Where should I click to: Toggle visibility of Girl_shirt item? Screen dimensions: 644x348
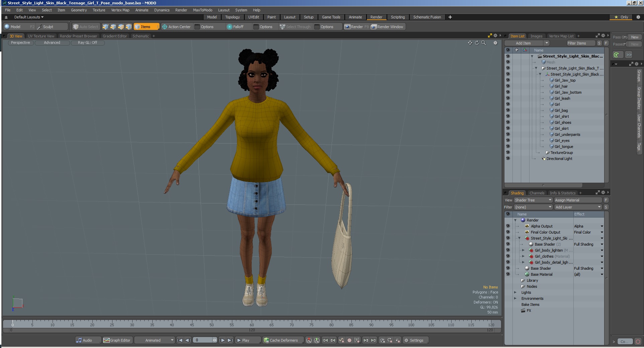click(x=508, y=116)
